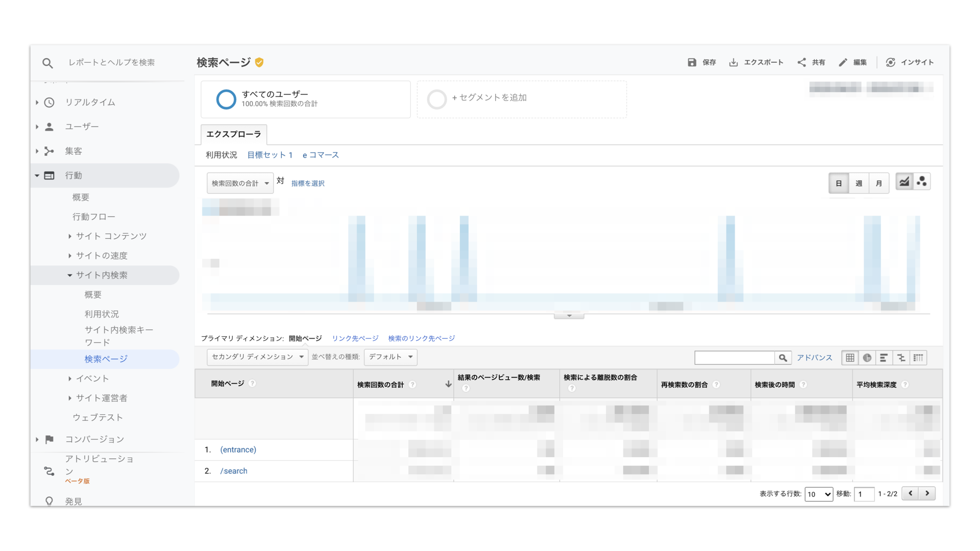Screen dimensions: 980x551
Task: Select the pivot table view icon
Action: pyautogui.click(x=918, y=358)
